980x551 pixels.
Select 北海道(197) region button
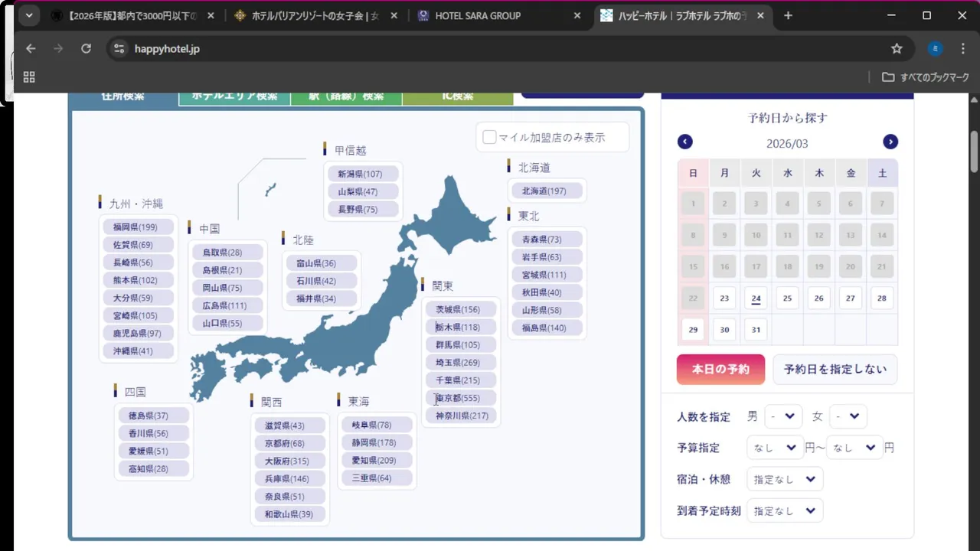[x=547, y=191]
